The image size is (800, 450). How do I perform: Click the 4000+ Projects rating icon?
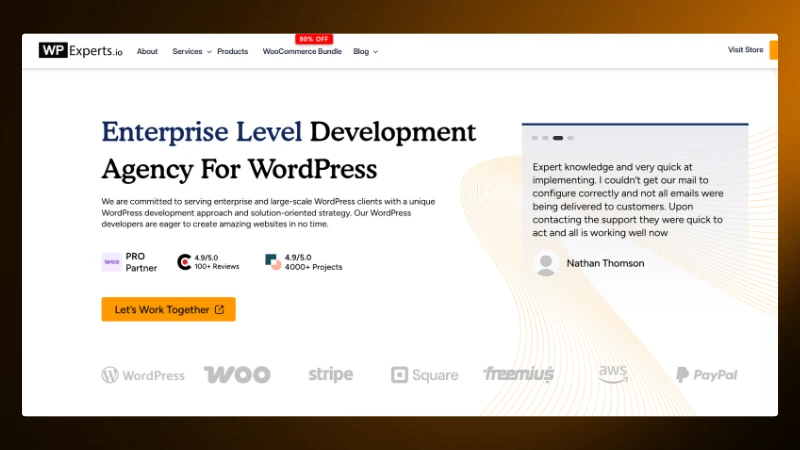pyautogui.click(x=273, y=262)
